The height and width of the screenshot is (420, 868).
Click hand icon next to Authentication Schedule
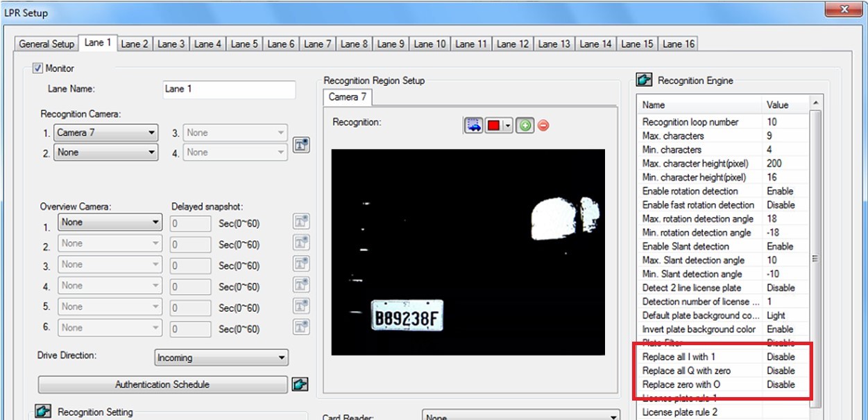(300, 385)
